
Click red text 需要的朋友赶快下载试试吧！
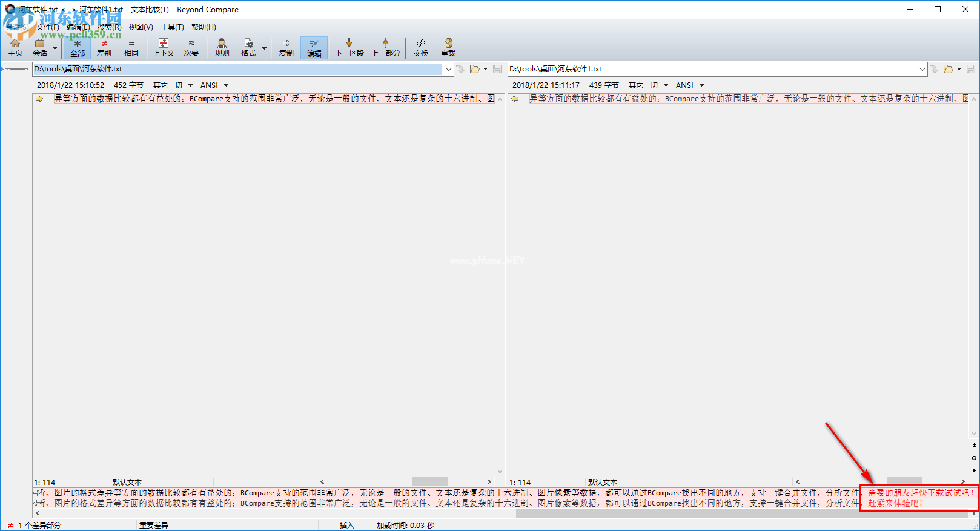tap(921, 493)
